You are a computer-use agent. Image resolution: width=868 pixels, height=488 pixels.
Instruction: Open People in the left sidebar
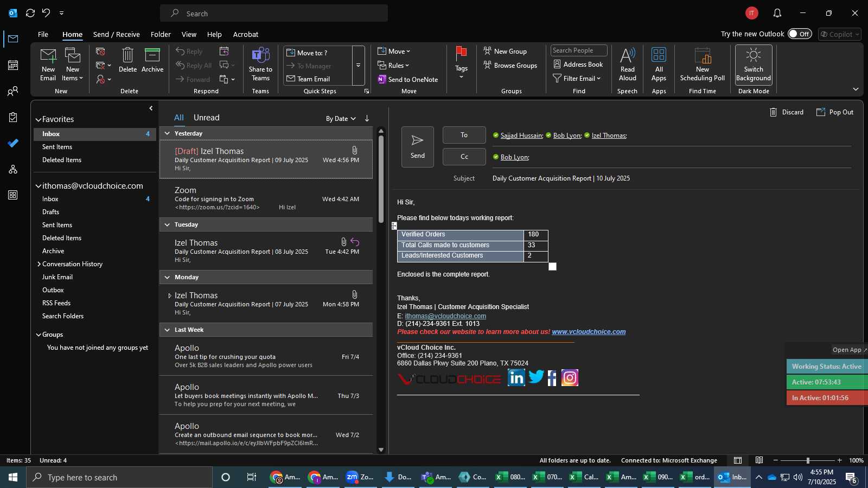13,91
